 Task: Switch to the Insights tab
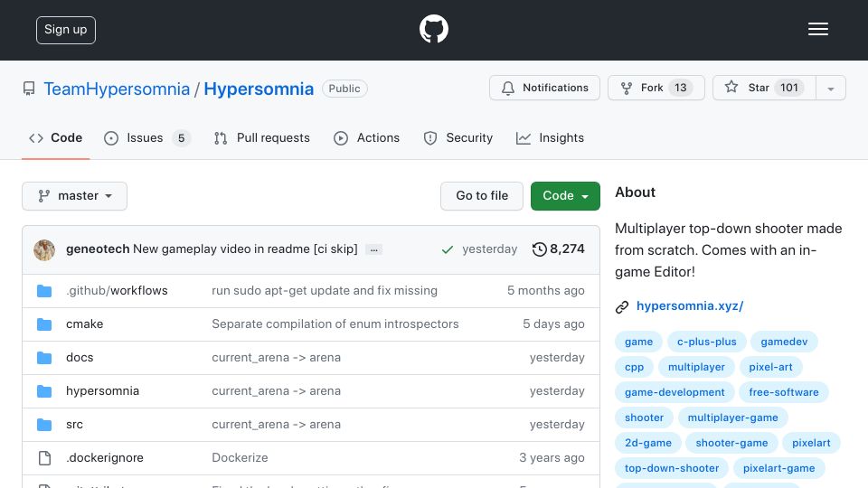pyautogui.click(x=550, y=137)
